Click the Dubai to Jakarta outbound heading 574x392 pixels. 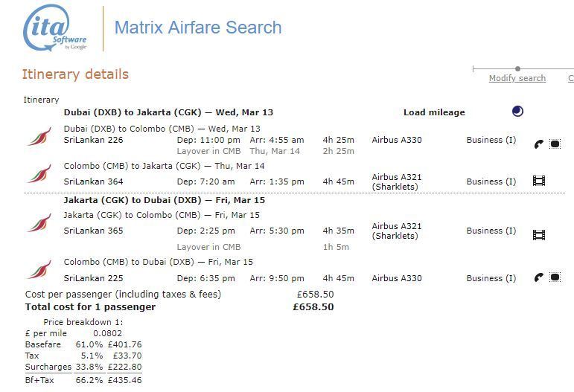pos(168,112)
